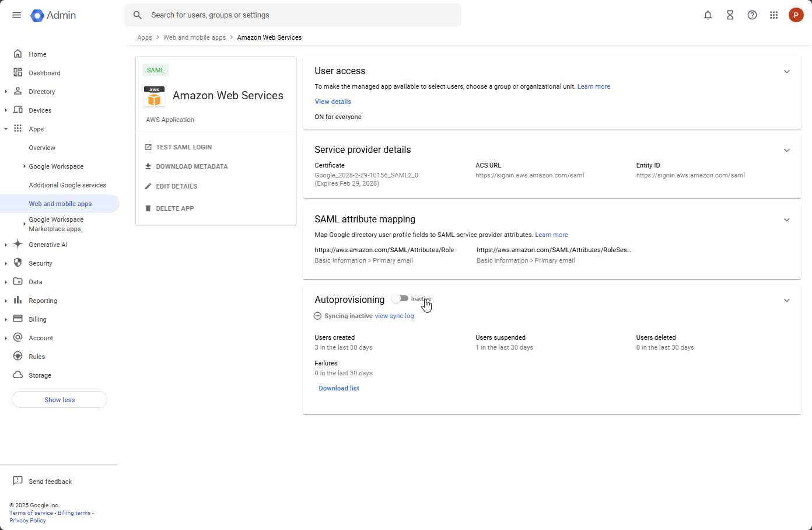Click the Home house icon
Screen dimensions: 812x530
pos(17,54)
